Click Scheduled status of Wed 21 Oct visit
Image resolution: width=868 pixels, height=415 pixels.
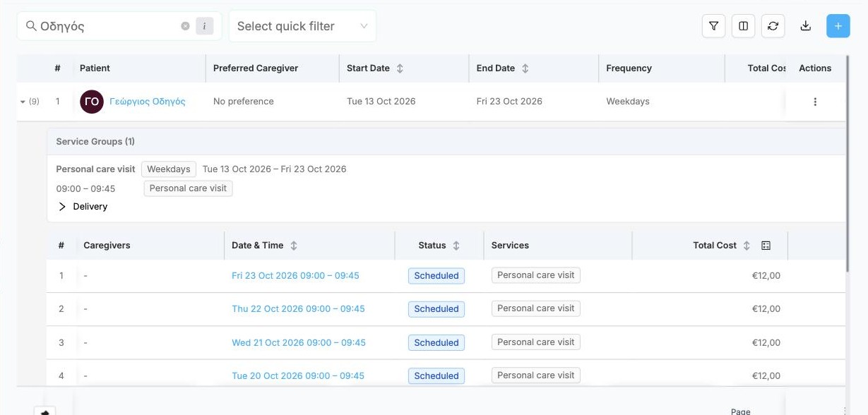click(436, 343)
